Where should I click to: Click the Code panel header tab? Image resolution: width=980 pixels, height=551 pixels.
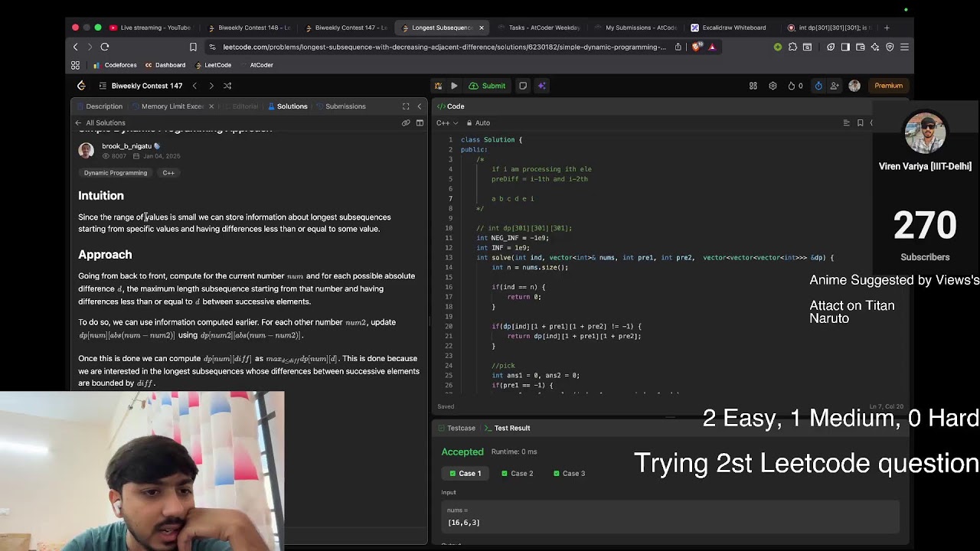coord(450,106)
